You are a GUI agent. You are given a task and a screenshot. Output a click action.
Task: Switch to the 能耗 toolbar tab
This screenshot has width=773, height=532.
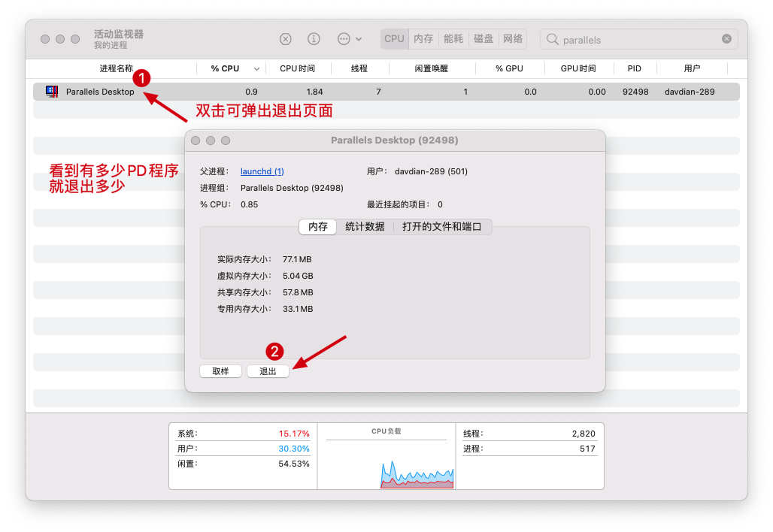tap(453, 39)
